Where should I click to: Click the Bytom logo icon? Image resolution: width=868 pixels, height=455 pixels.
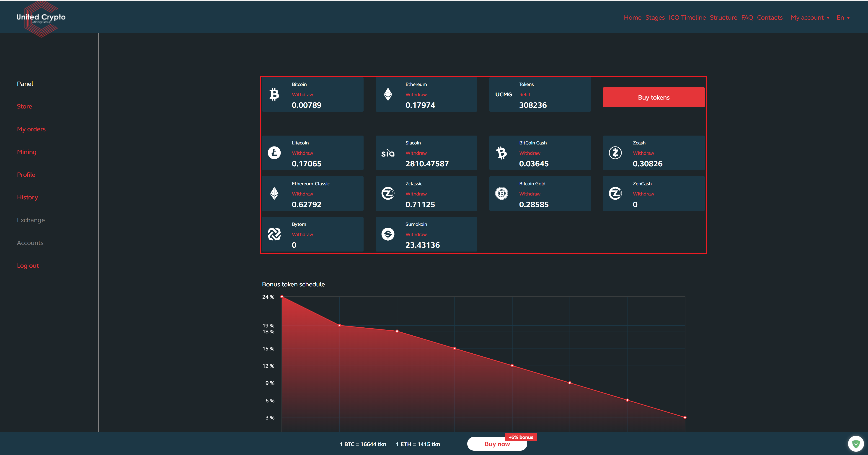click(274, 234)
